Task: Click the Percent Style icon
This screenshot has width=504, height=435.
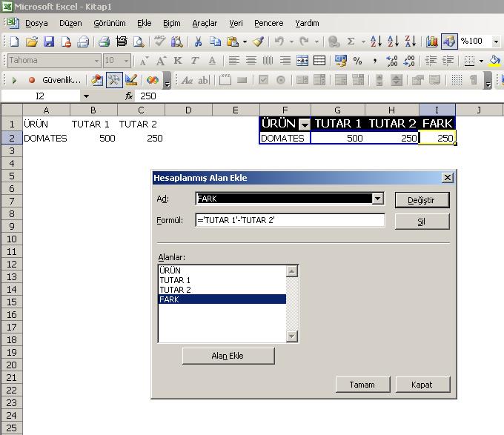Action: click(x=357, y=61)
